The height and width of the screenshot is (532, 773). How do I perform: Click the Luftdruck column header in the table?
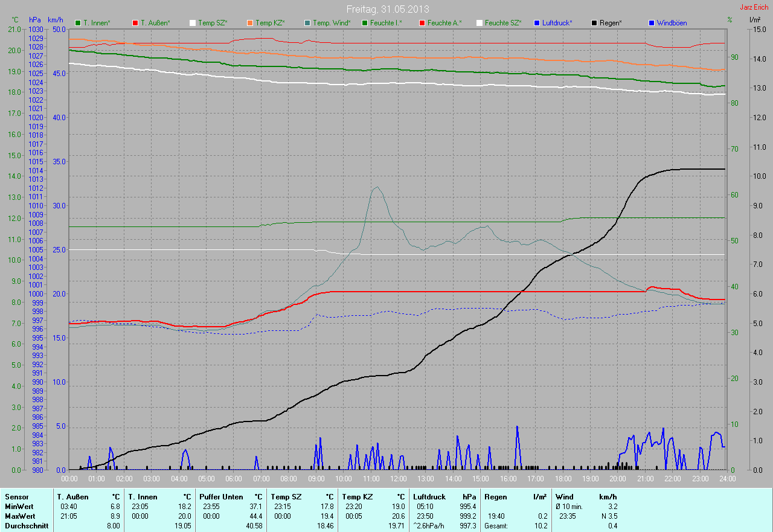(429, 496)
